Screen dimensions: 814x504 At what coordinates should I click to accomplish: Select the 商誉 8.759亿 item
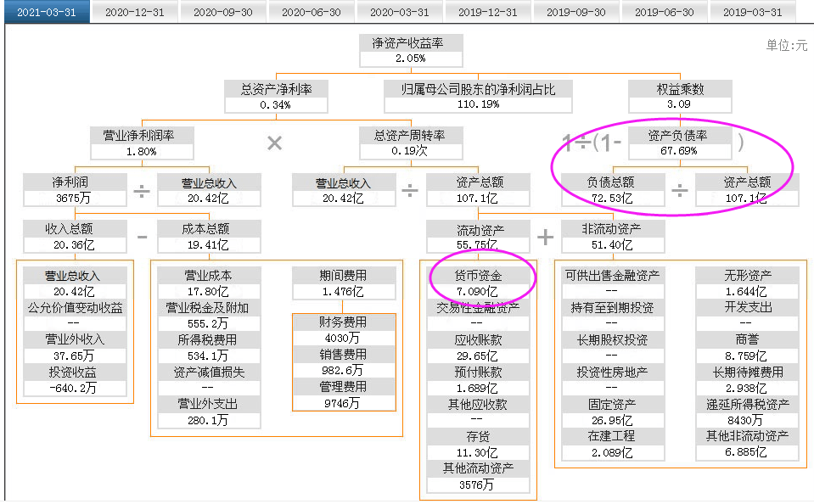[748, 348]
